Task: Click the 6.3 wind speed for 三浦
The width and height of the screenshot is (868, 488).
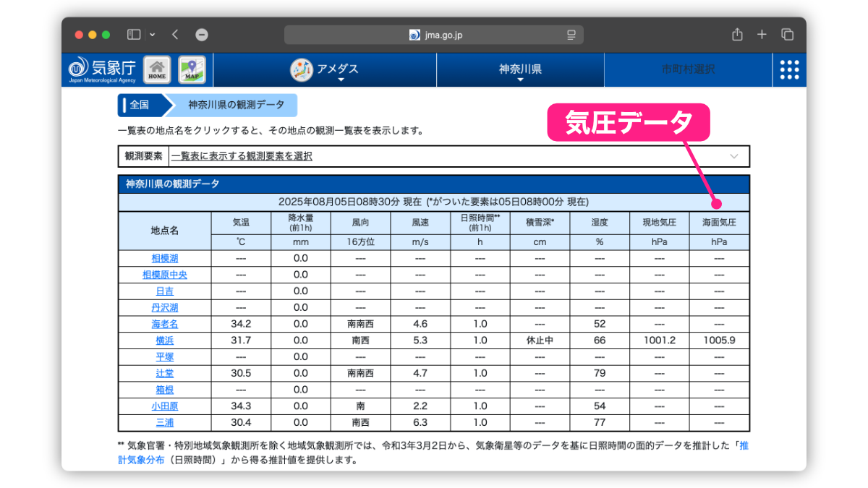Action: 420,423
